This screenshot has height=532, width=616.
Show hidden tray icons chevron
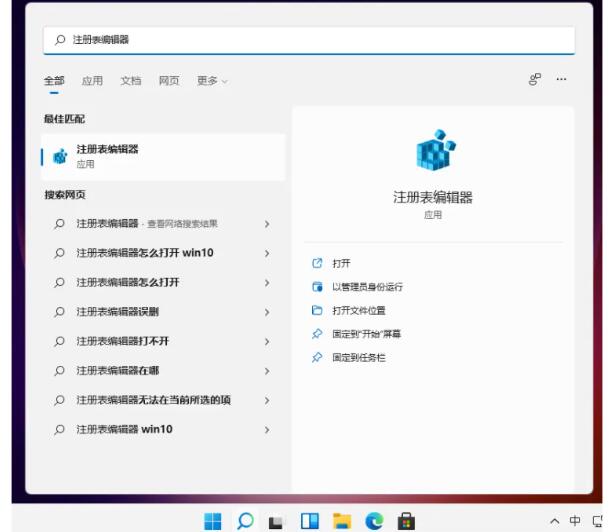click(554, 521)
